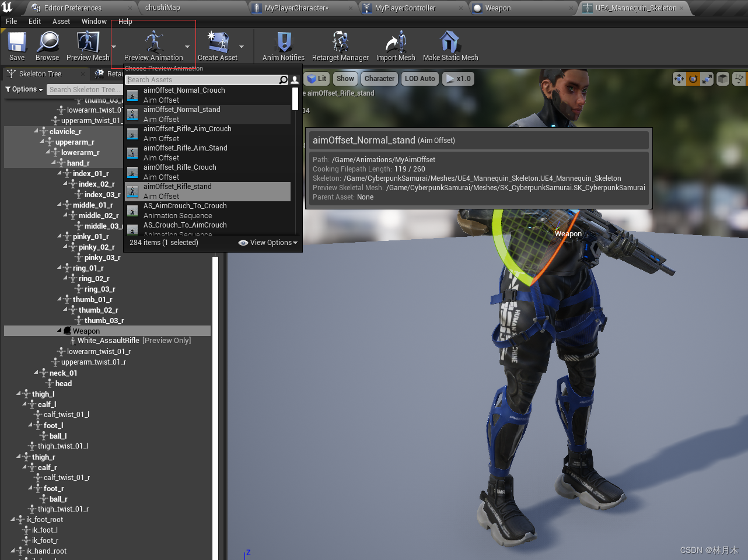Click the viewport Show button
748x560 pixels.
coord(345,79)
